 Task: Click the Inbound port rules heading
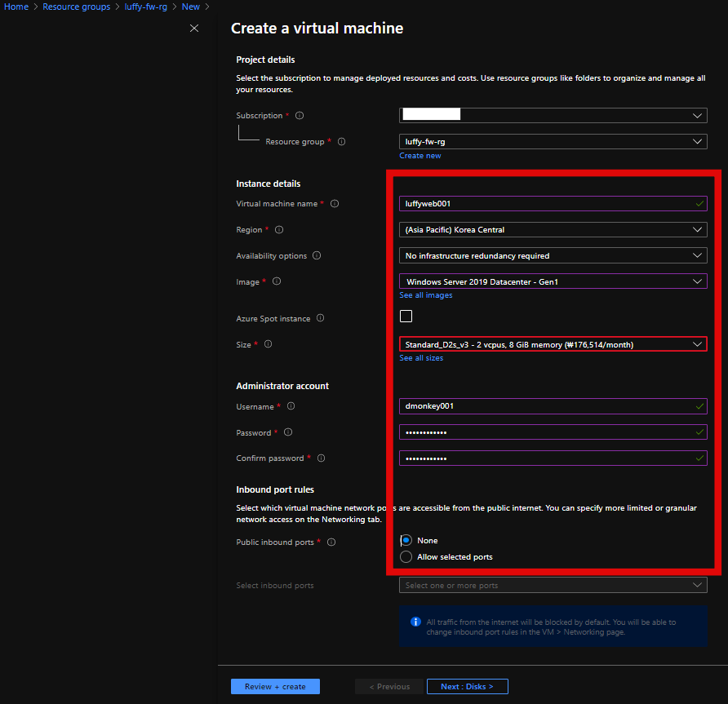pyautogui.click(x=275, y=489)
